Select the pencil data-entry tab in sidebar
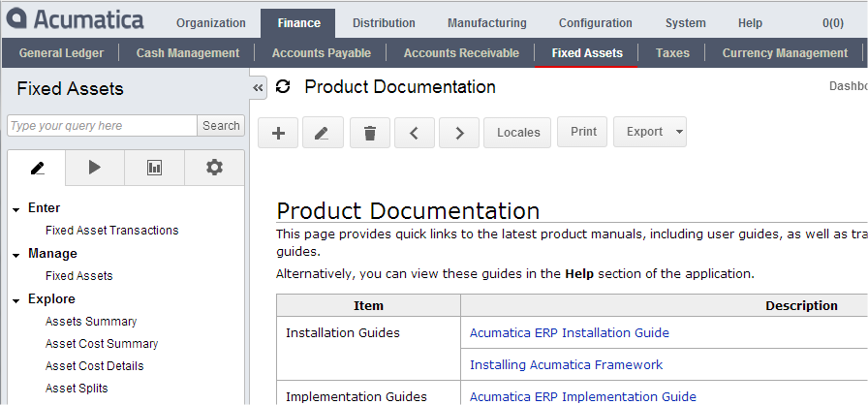The image size is (868, 405). click(37, 168)
